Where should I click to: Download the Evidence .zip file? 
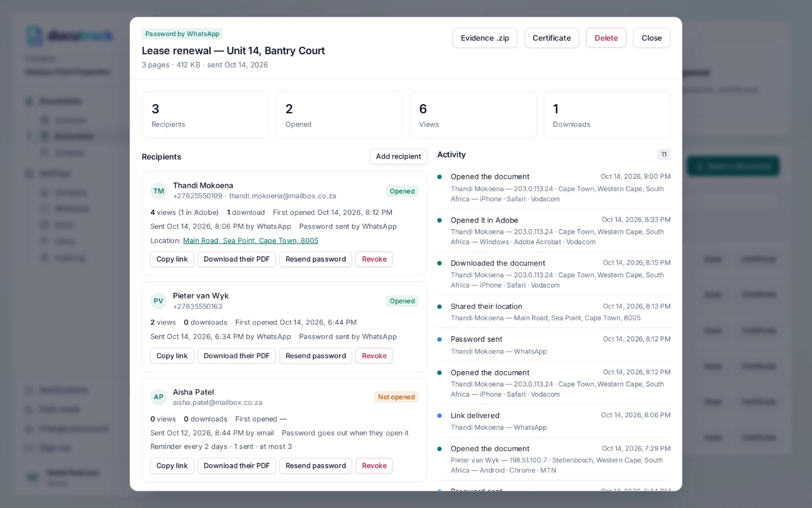point(485,38)
